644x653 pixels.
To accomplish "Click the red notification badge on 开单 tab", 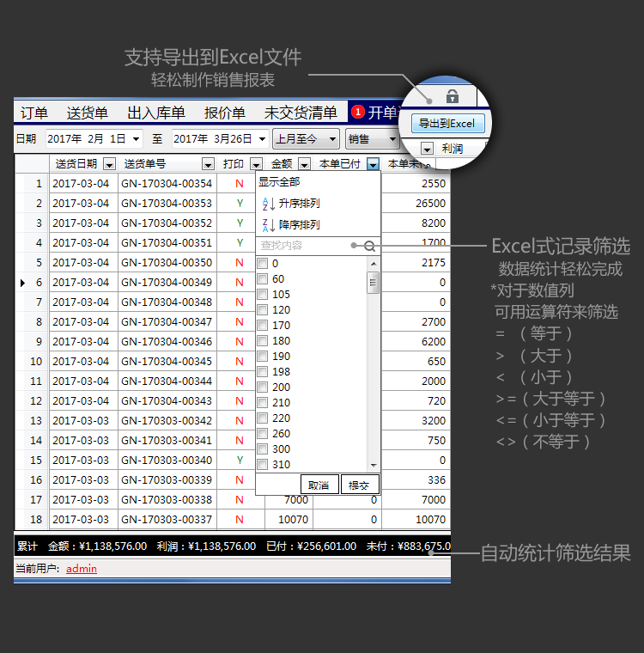I will [358, 112].
